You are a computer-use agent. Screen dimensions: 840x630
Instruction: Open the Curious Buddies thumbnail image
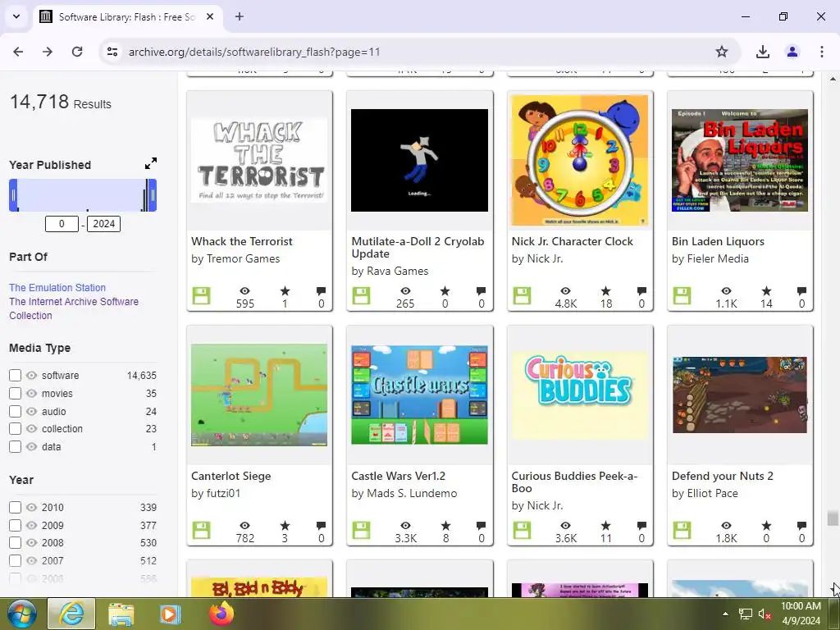pyautogui.click(x=580, y=395)
